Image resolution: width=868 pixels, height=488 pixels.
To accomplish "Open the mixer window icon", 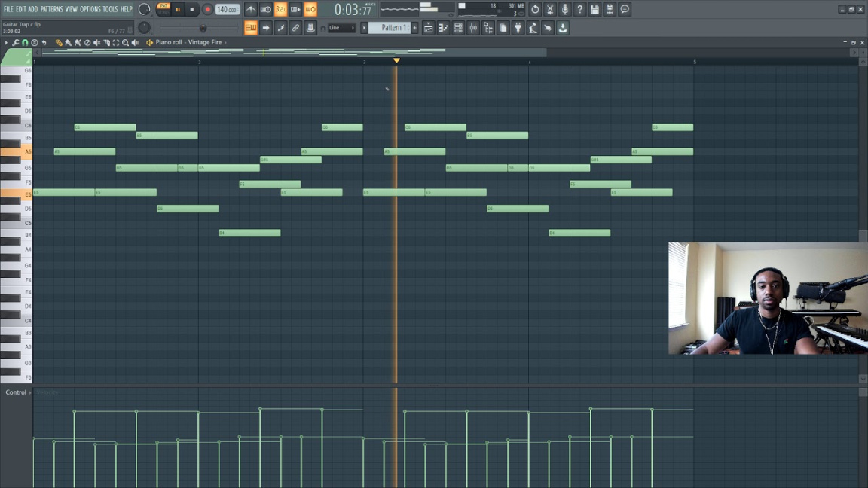I will [473, 28].
